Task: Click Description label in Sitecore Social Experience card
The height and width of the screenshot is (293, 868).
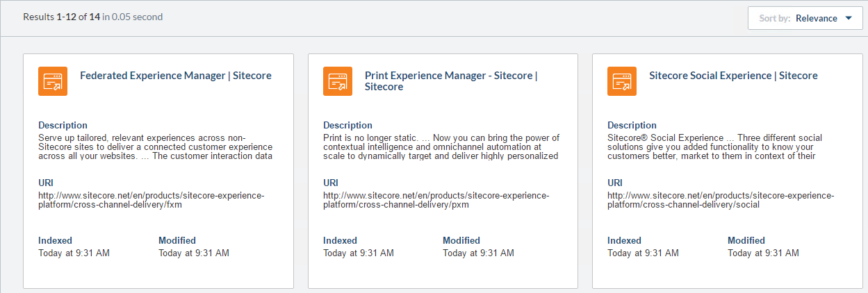Action: [632, 126]
